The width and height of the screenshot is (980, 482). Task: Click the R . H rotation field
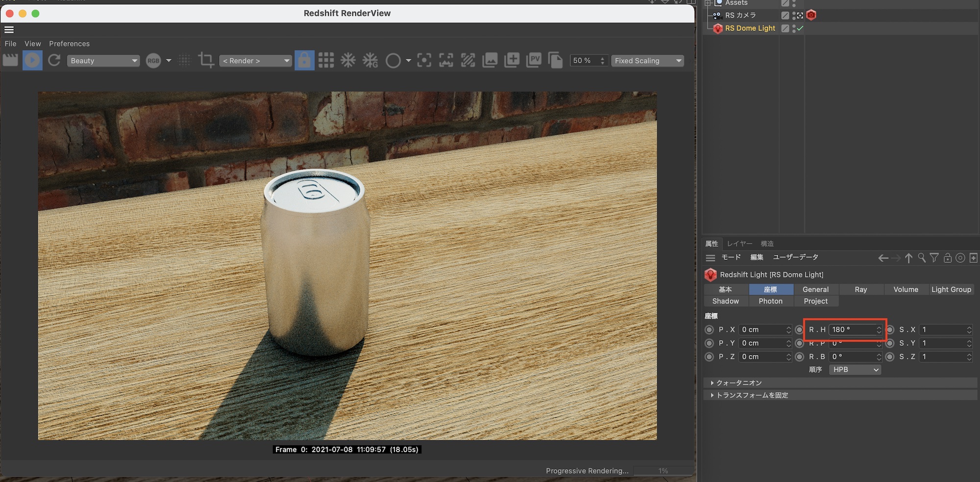[x=853, y=330]
